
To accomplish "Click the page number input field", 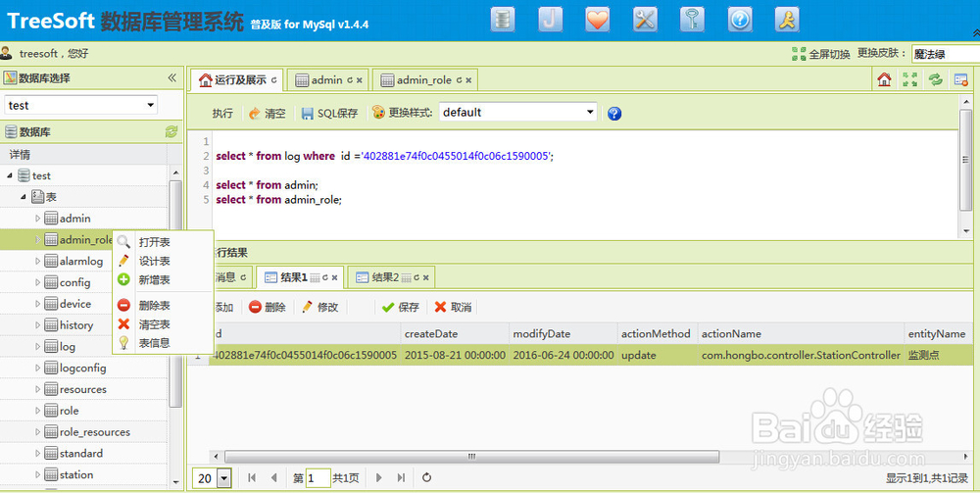I will pyautogui.click(x=318, y=478).
